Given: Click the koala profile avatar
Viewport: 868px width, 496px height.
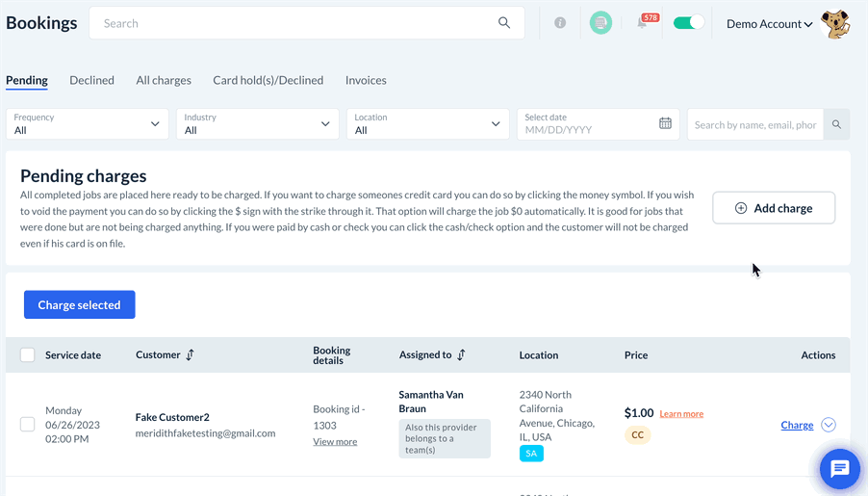Looking at the screenshot, I should tap(835, 23).
